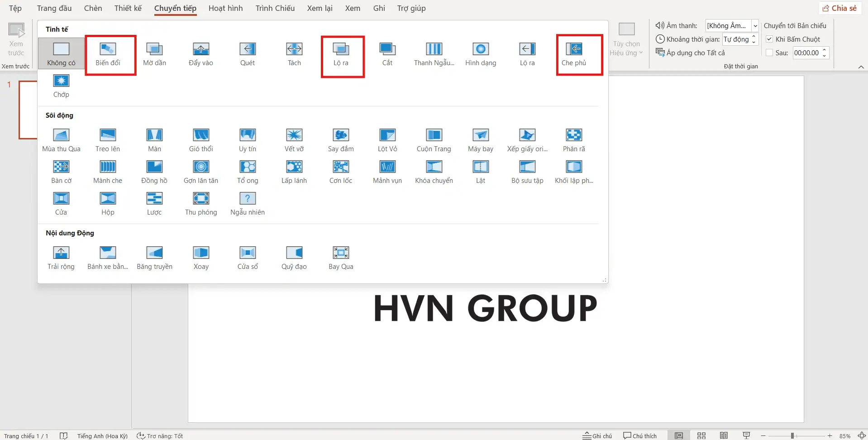Switch to Slide Sorter view in status bar

[x=701, y=435]
